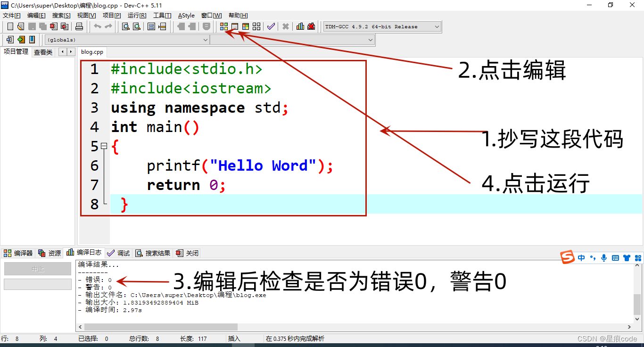
Task: Open the 项目[P] menu
Action: pos(112,16)
